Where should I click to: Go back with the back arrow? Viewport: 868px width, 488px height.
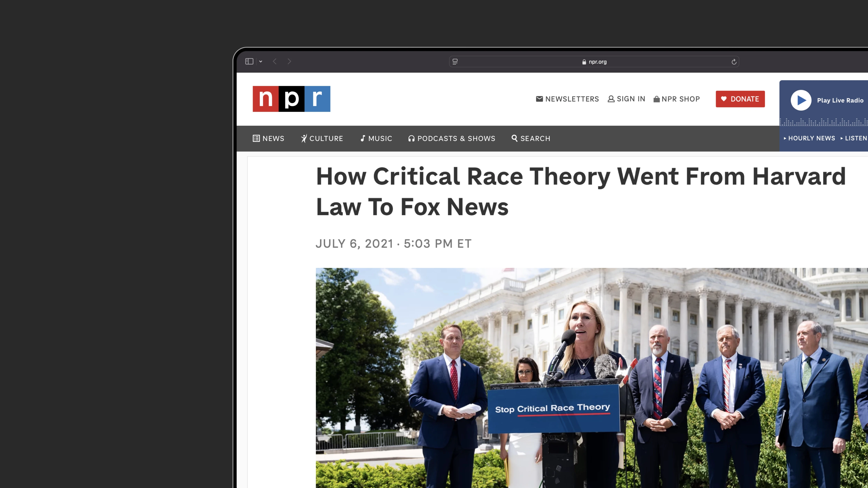(x=275, y=61)
